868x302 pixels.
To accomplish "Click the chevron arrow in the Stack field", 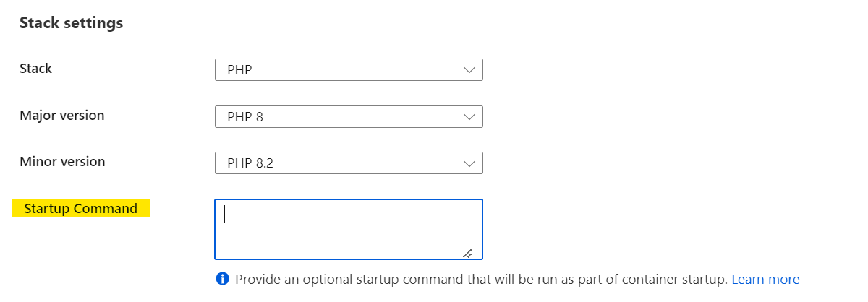I will point(469,70).
